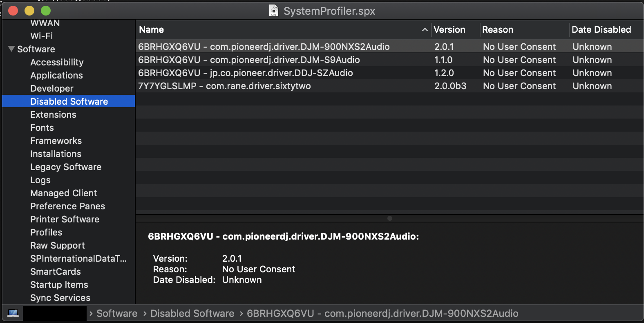The width and height of the screenshot is (644, 323).
Task: Click Unknown date in sixtytwo row
Action: (592, 86)
